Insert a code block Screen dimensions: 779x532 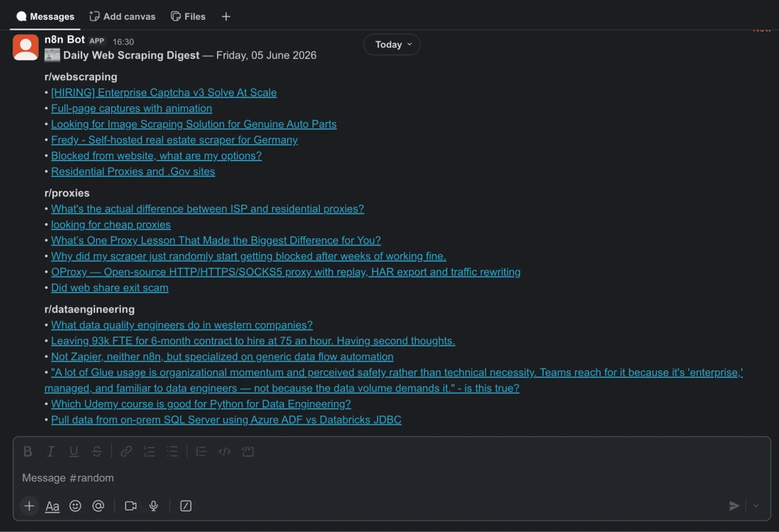(248, 451)
